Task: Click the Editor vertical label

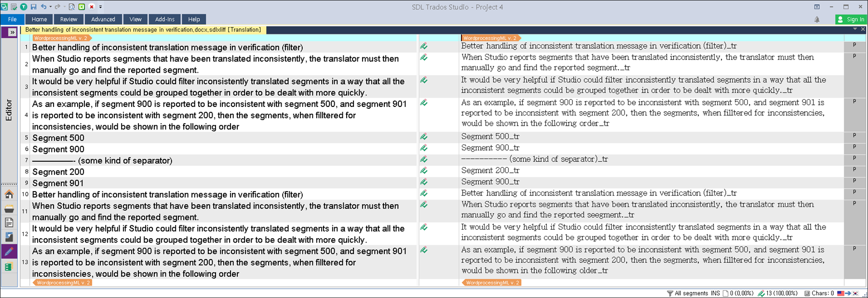Action: 8,110
